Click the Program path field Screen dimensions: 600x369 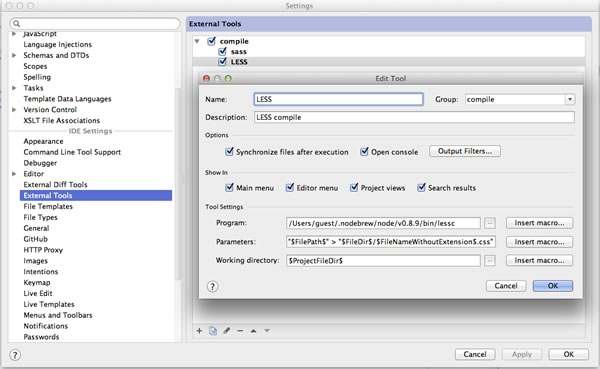(383, 223)
